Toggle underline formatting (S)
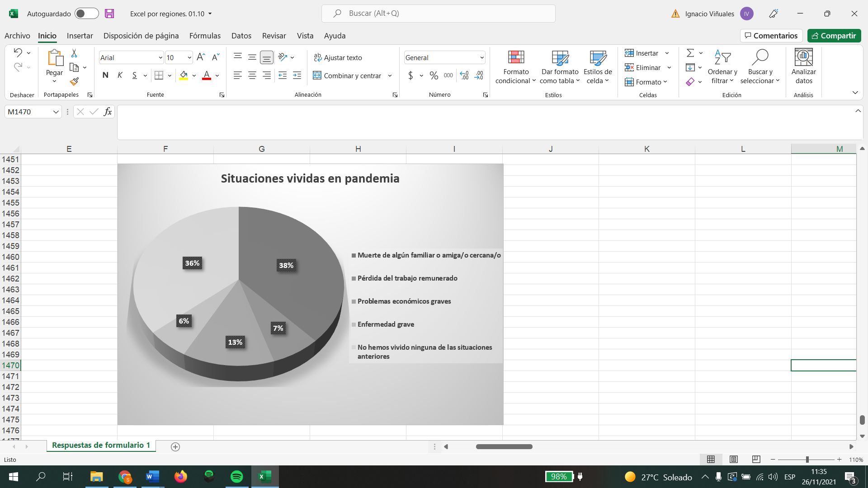The height and width of the screenshot is (488, 868). 134,75
